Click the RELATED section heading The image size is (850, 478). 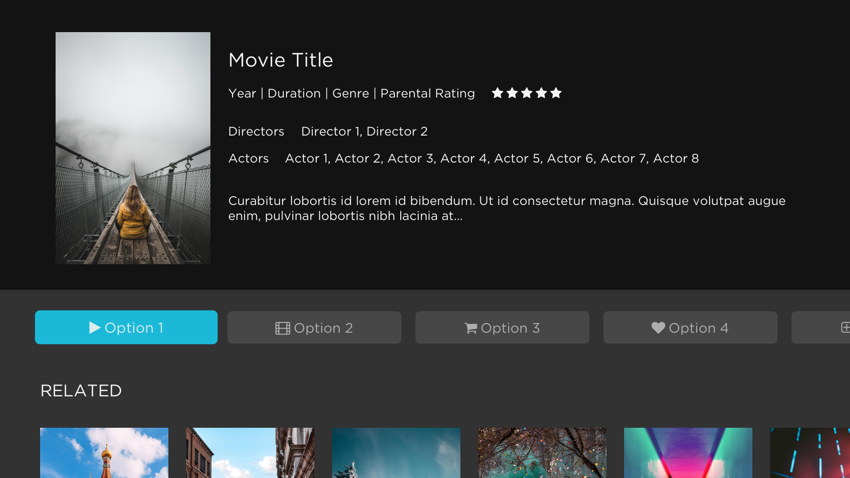[x=81, y=391]
